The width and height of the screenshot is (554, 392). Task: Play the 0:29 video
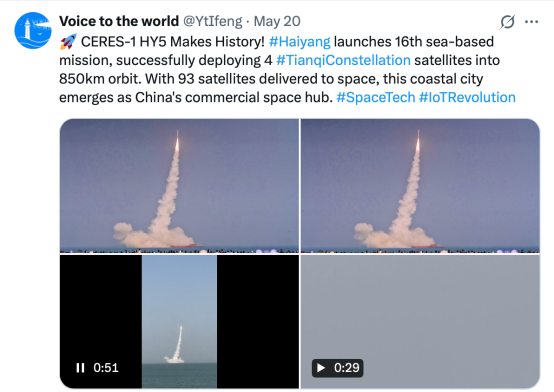tap(321, 368)
